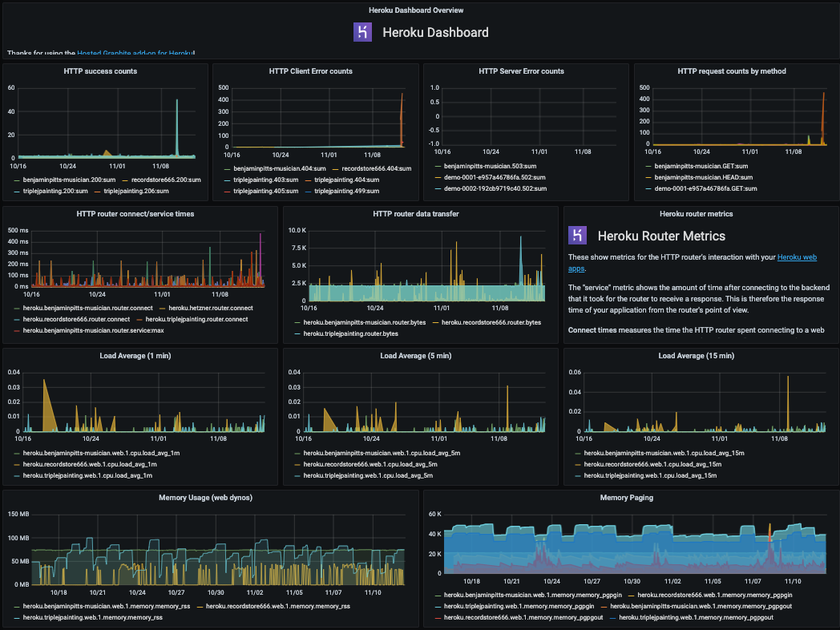Open the HTTP Client Error counts title menu

(x=311, y=71)
